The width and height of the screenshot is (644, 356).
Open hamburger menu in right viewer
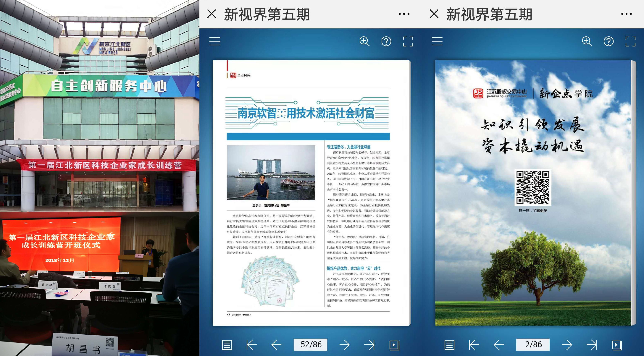pos(437,41)
